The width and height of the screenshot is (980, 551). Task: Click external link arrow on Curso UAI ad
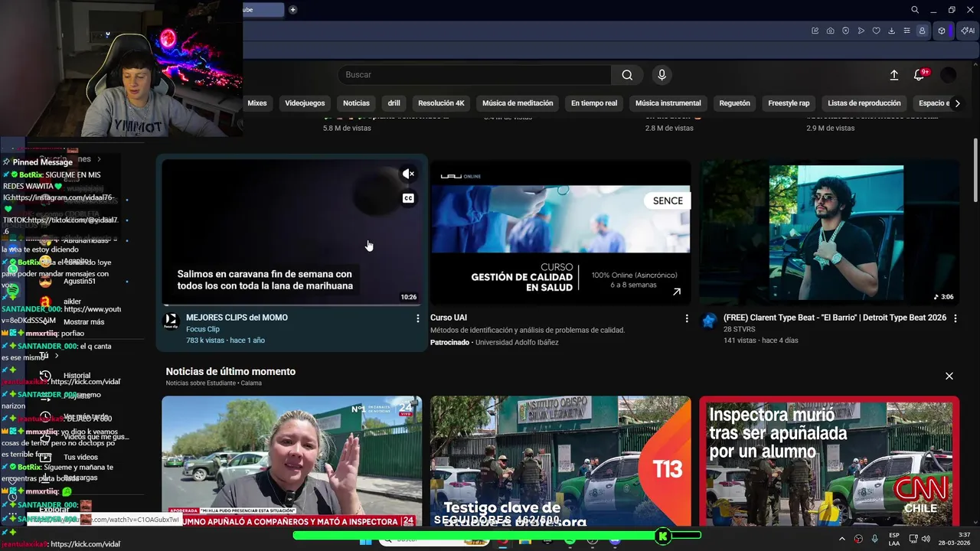677,292
